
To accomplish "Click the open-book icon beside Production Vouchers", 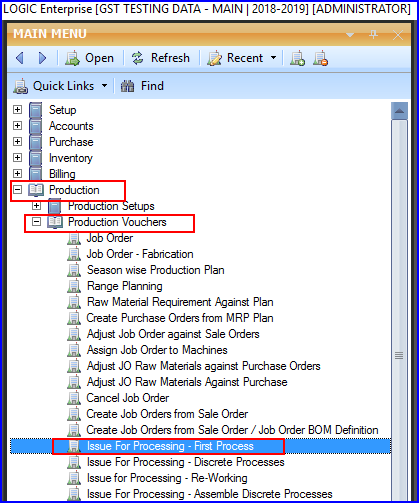I will 55,222.
